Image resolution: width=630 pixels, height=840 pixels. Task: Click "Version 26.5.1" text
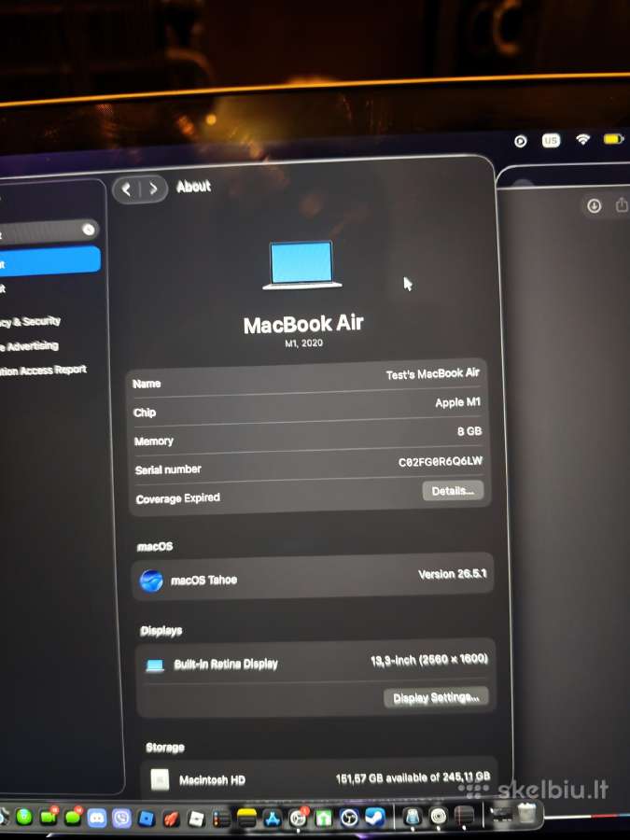452,574
